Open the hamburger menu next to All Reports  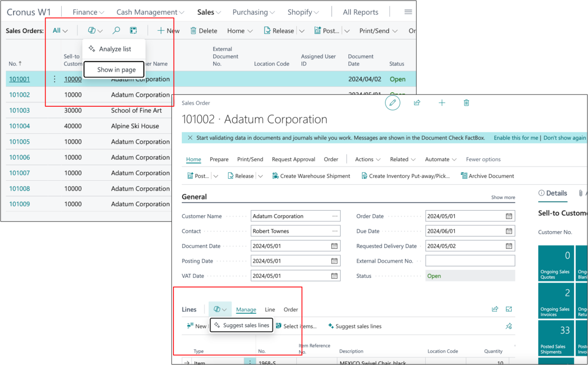pos(408,12)
